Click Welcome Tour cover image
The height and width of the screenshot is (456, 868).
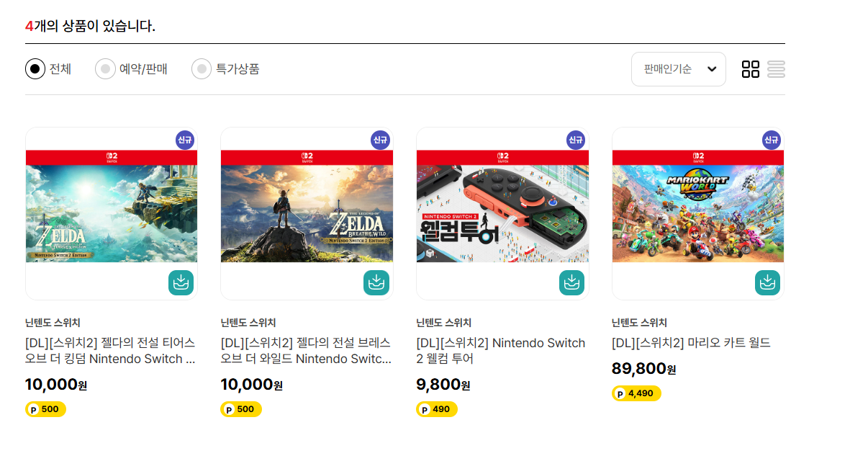(x=502, y=213)
